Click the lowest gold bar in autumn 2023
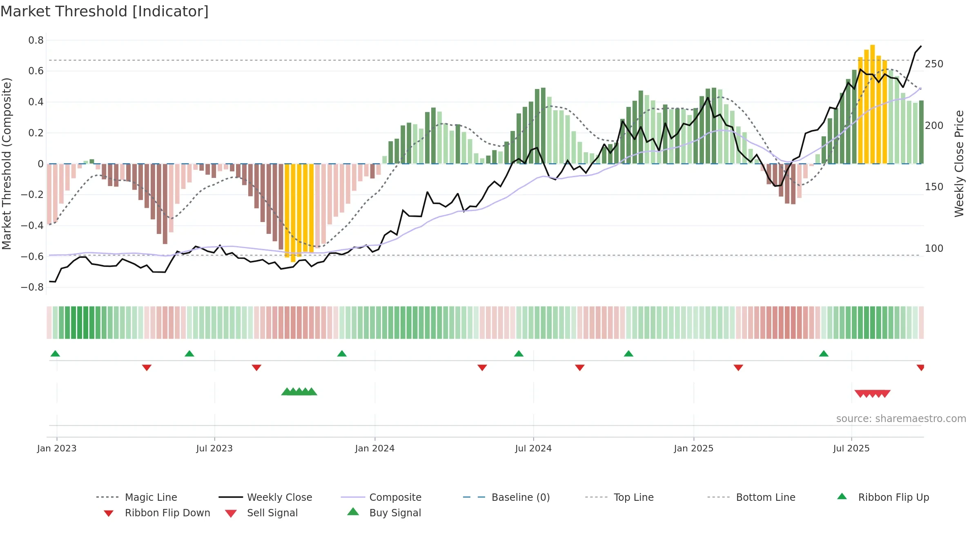The height and width of the screenshot is (551, 980). (x=293, y=213)
